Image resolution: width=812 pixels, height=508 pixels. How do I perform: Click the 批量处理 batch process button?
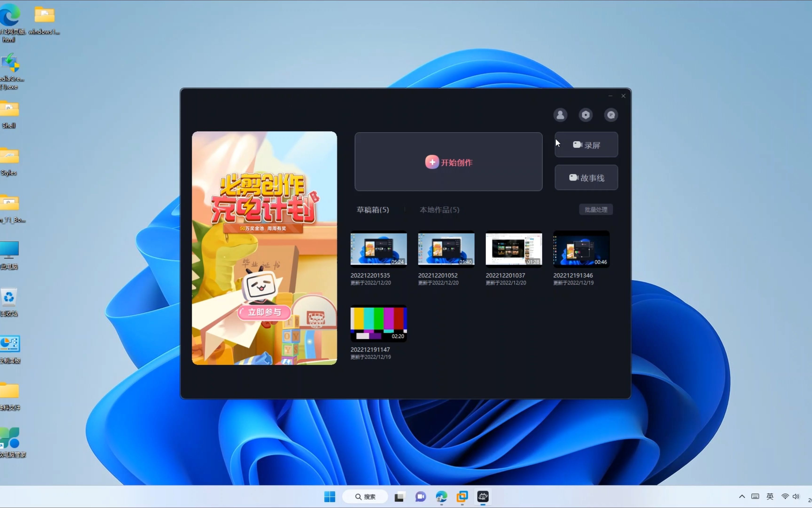coord(596,210)
